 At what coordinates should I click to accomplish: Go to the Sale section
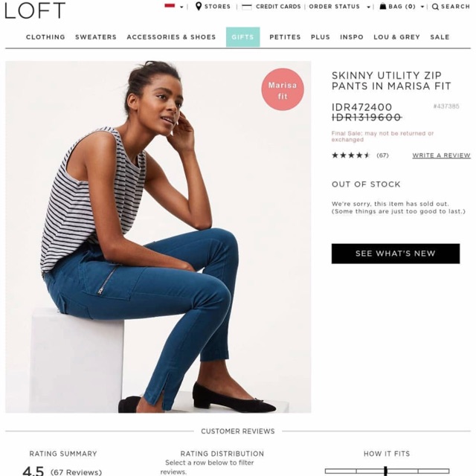click(x=440, y=37)
